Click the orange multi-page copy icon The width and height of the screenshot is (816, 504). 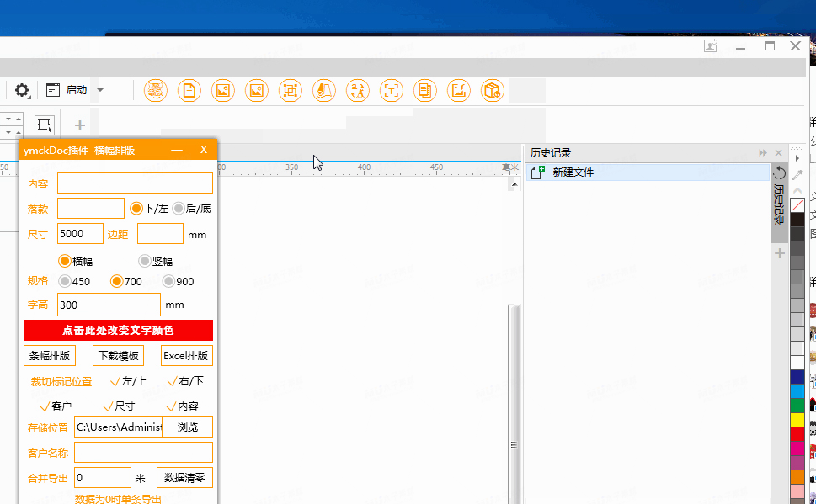pyautogui.click(x=424, y=91)
